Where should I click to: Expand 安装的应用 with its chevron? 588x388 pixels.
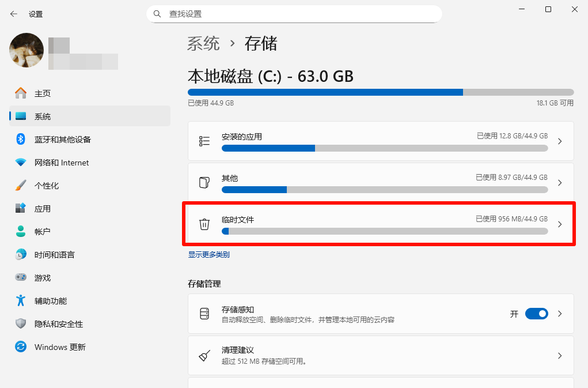[560, 141]
